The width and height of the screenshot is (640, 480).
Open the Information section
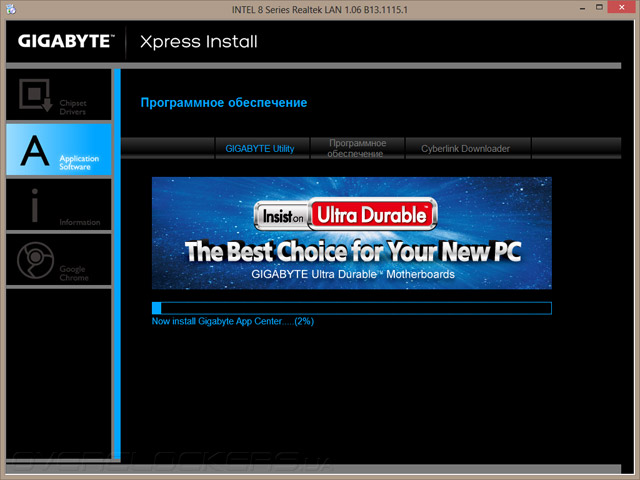(59, 205)
